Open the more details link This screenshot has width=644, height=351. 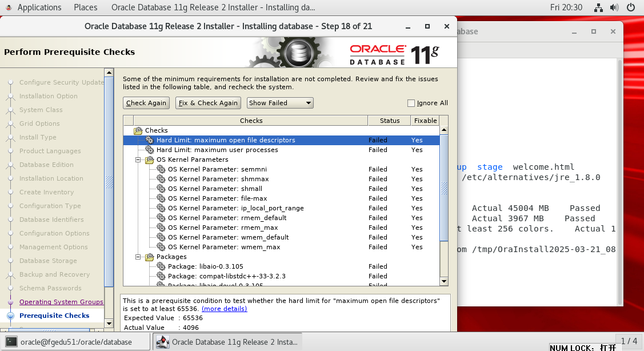(224, 309)
